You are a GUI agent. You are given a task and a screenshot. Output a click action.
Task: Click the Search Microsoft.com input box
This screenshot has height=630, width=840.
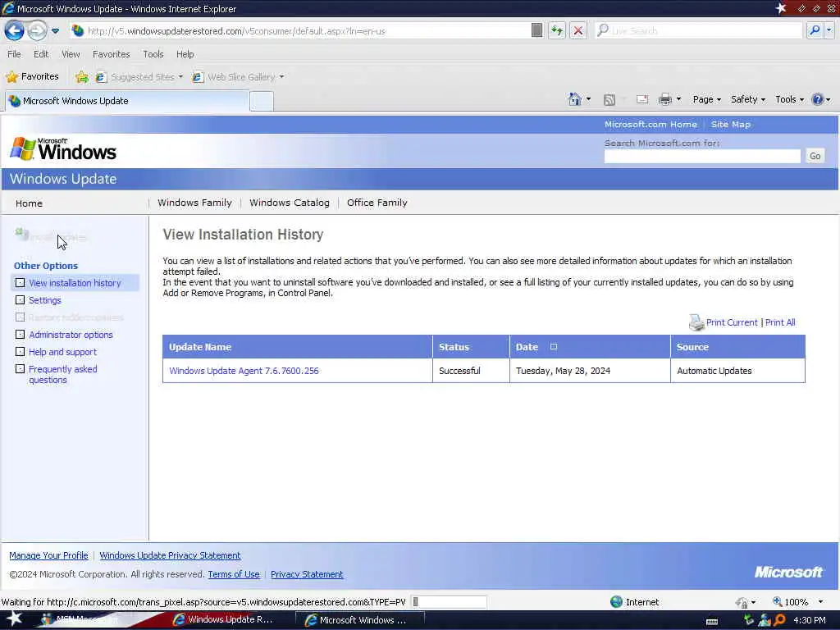[x=702, y=156]
